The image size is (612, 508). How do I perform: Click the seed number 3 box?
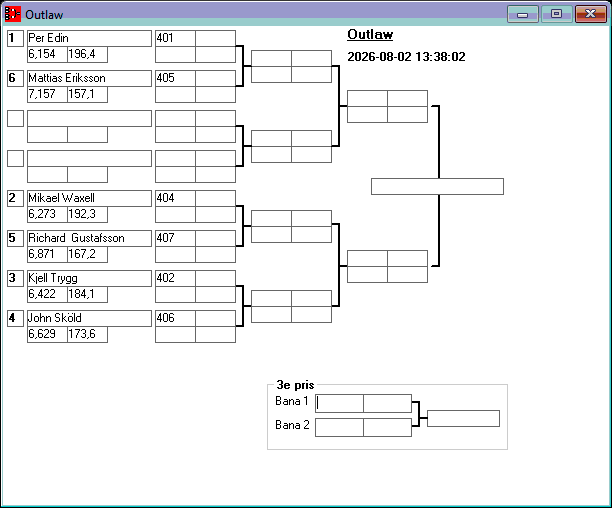(x=16, y=278)
